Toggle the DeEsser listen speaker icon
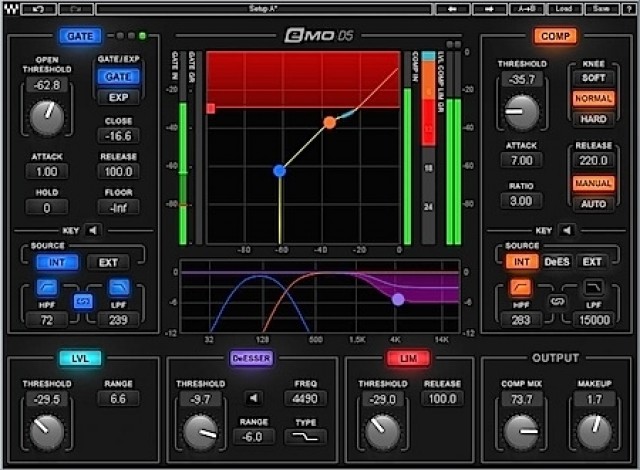The height and width of the screenshot is (470, 640). coord(253,398)
